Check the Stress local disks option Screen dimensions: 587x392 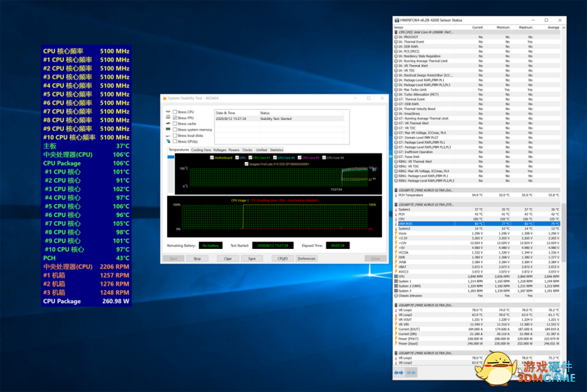175,136
